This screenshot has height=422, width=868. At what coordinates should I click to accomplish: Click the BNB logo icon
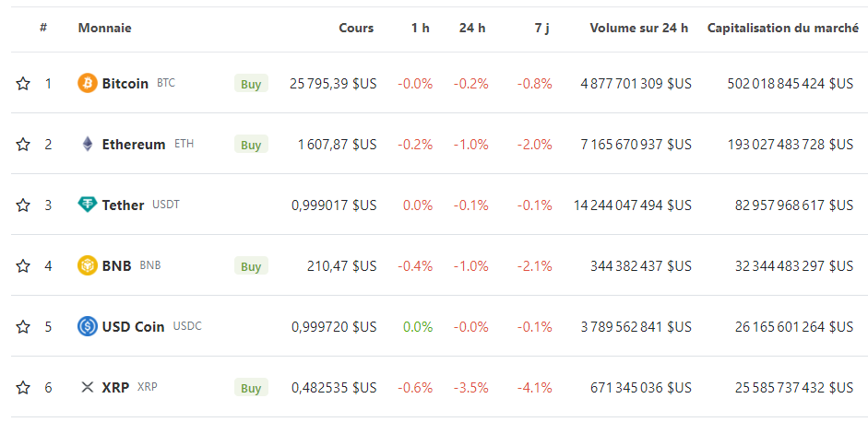click(x=88, y=266)
